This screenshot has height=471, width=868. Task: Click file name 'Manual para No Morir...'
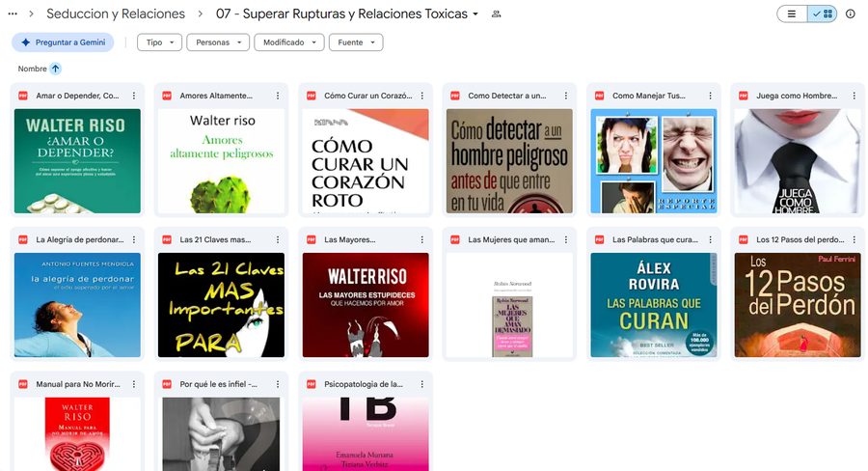pos(78,384)
